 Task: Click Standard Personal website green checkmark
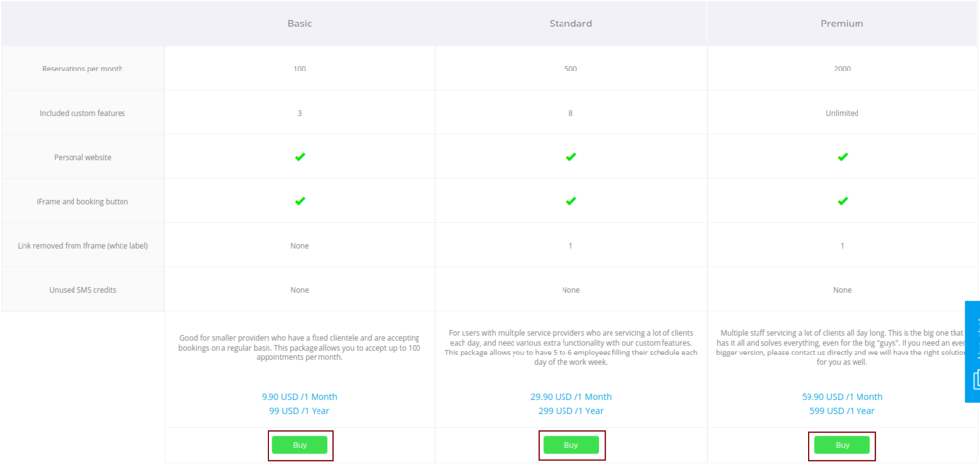coord(571,157)
